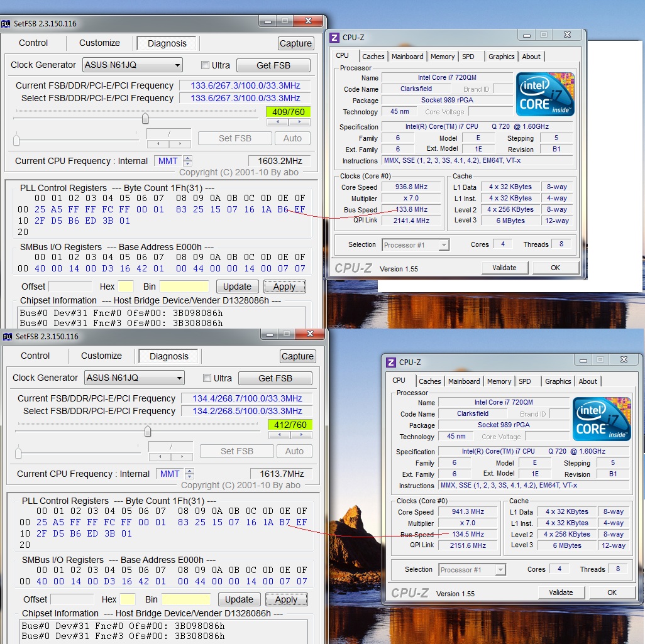Viewport: 645px width, 644px height.
Task: Click Update button in lower SetFSB
Action: point(239,599)
